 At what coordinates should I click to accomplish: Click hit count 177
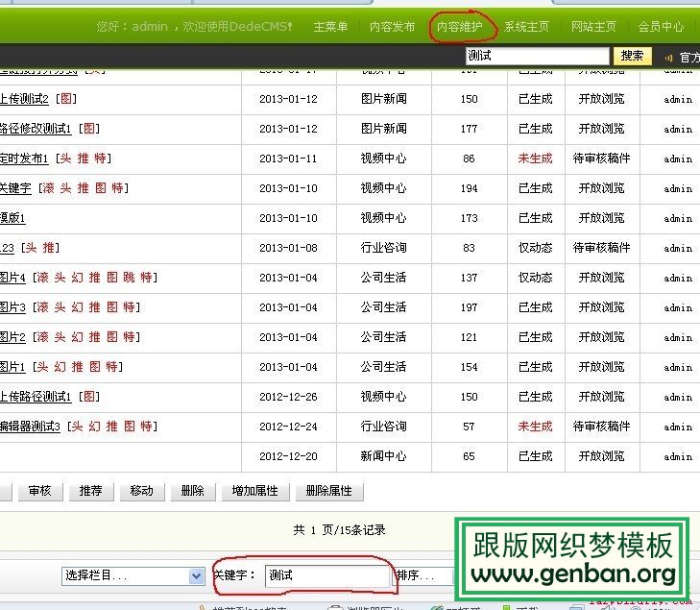point(469,129)
